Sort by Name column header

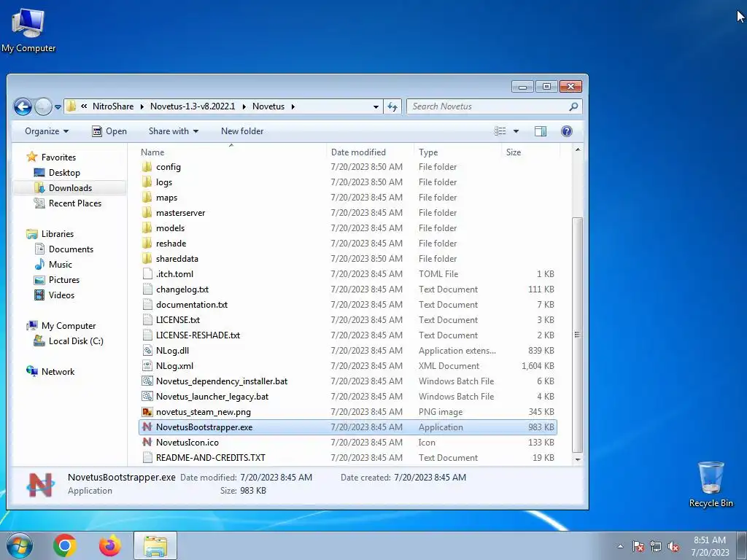152,152
